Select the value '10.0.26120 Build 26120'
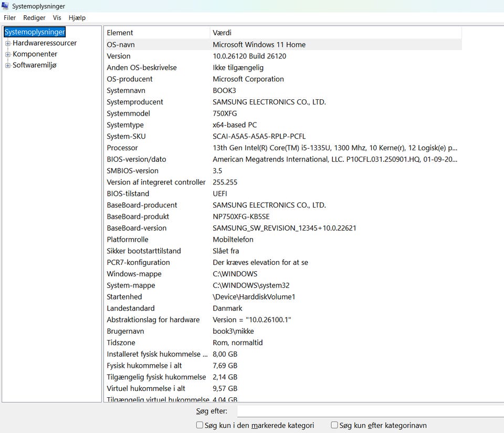 tap(249, 56)
